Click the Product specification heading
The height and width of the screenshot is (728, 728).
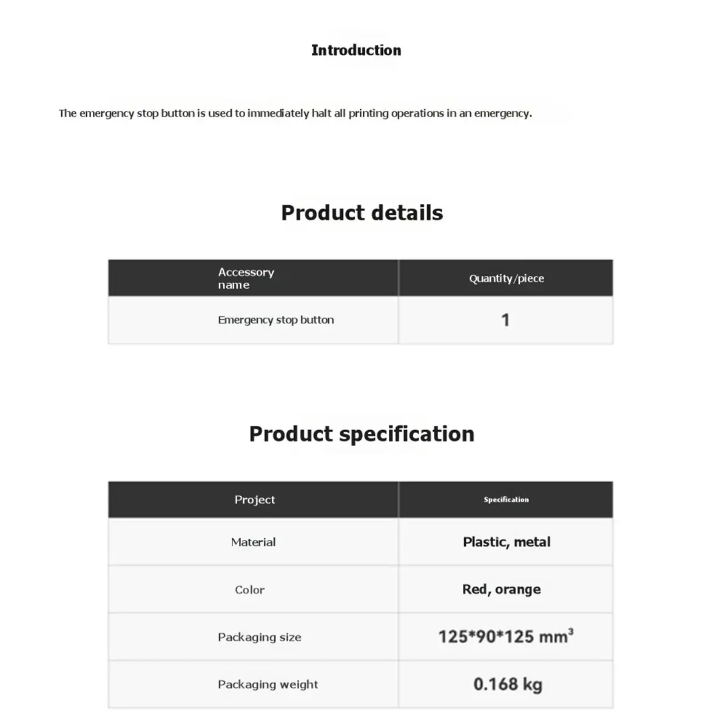[x=362, y=434]
